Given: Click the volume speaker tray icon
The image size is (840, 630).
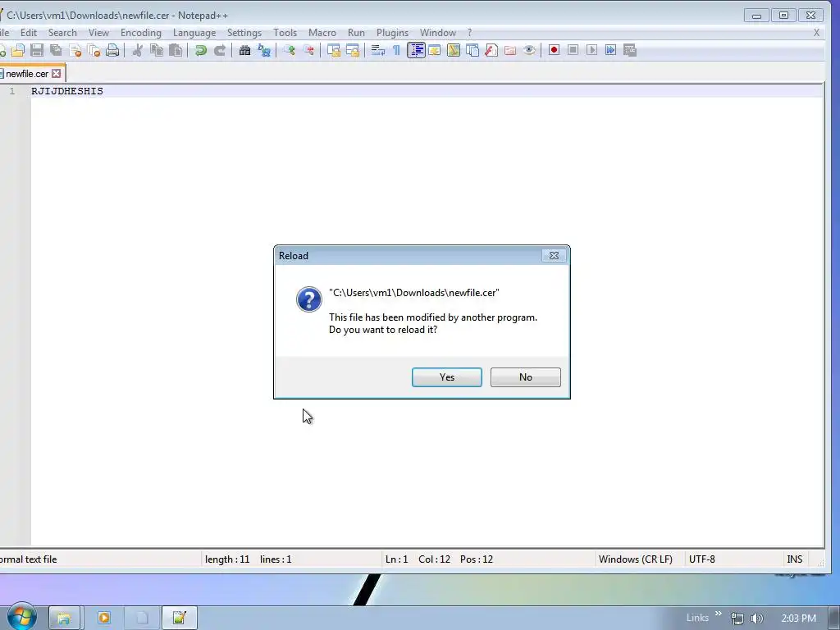Looking at the screenshot, I should (757, 619).
